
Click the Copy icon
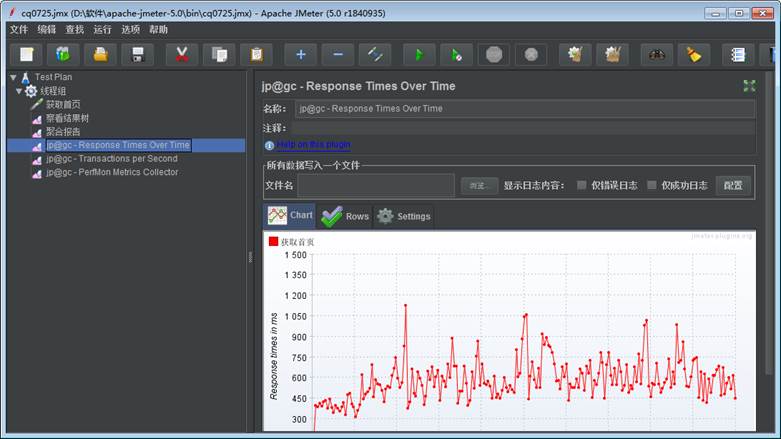[219, 54]
